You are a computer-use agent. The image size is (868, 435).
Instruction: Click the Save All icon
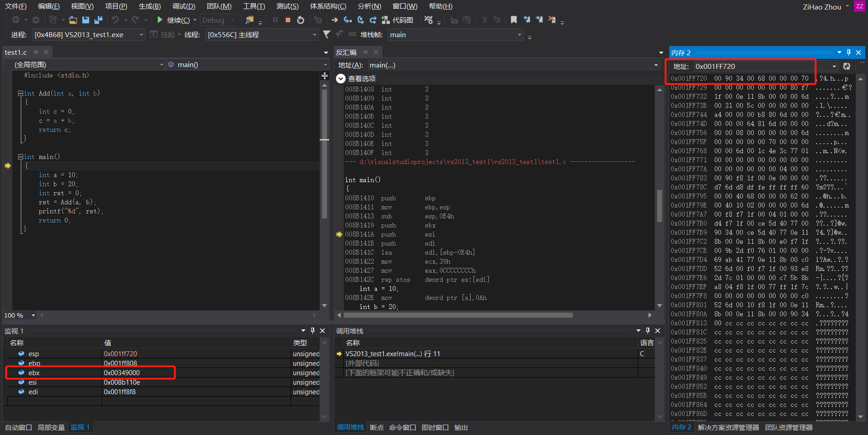click(98, 20)
